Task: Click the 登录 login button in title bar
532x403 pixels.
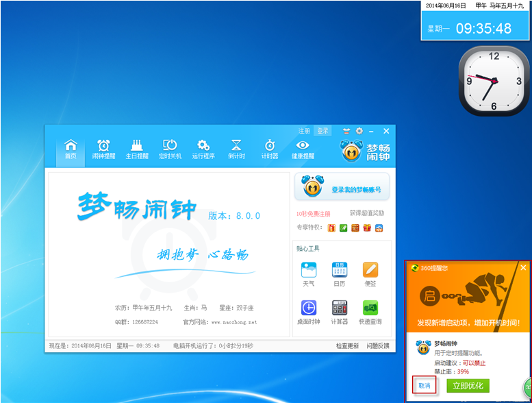Action: pyautogui.click(x=322, y=131)
